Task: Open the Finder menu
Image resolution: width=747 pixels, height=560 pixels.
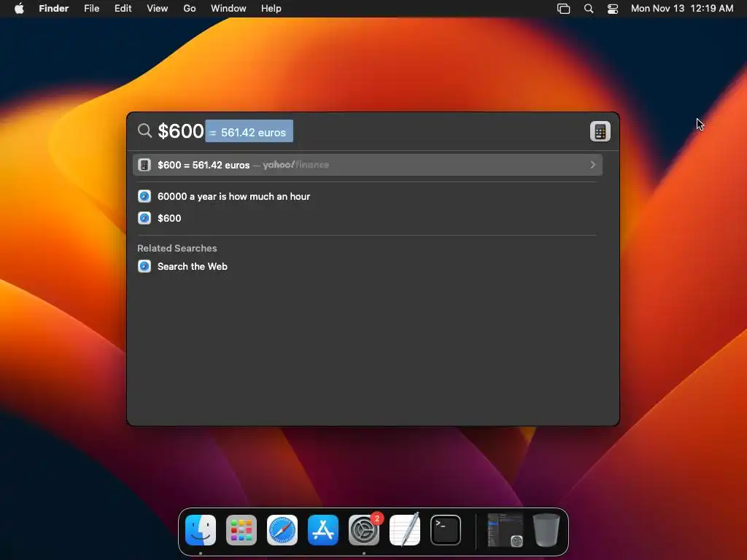Action: click(54, 9)
